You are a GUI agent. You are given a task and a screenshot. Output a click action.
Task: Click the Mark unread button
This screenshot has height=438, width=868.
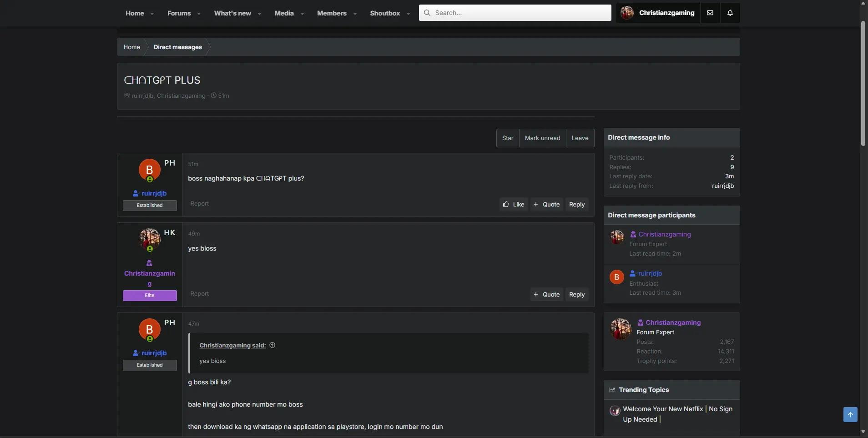click(x=542, y=138)
